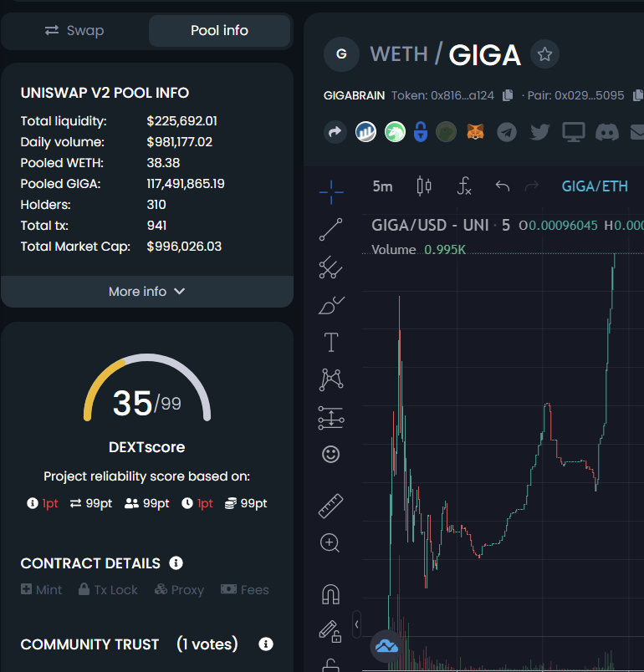This screenshot has width=644, height=672.
Task: Open the green unicorn CoinGecko-style icon
Action: point(395,132)
